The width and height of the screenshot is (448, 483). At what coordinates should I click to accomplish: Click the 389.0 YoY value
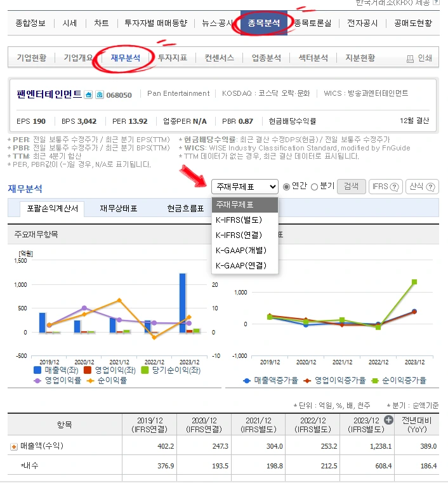coord(428,446)
